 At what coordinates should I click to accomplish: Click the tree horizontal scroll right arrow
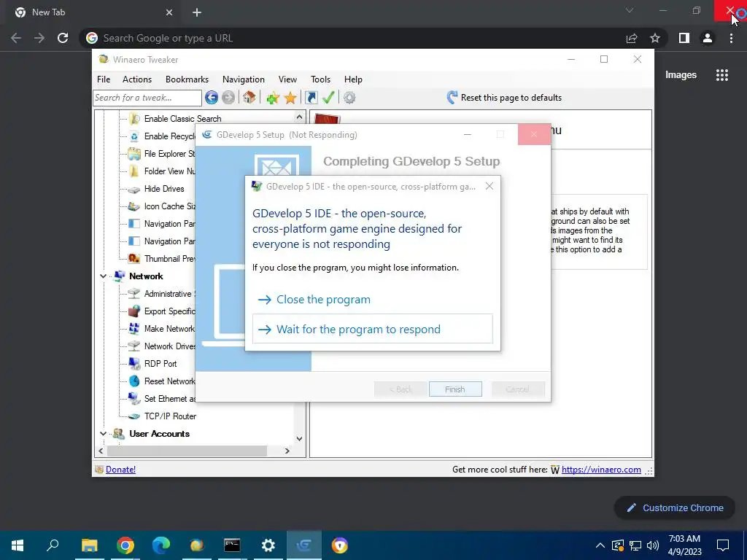click(x=287, y=451)
